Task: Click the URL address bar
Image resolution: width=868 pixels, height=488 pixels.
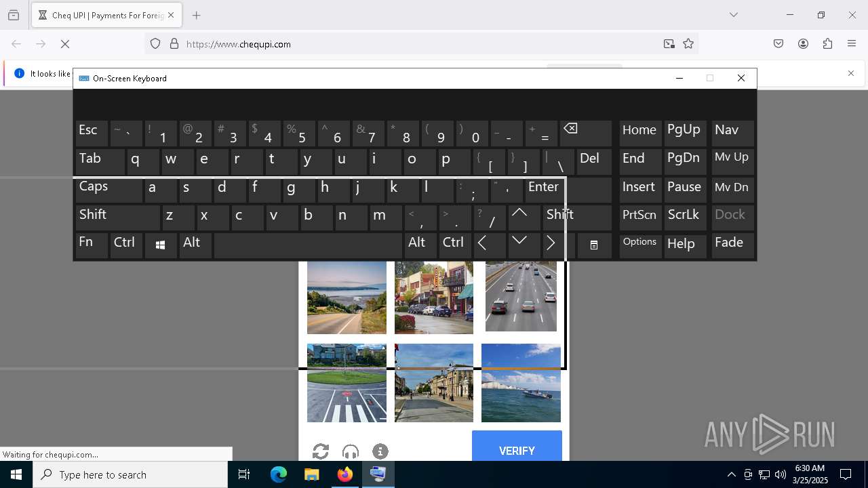Action: tap(420, 44)
